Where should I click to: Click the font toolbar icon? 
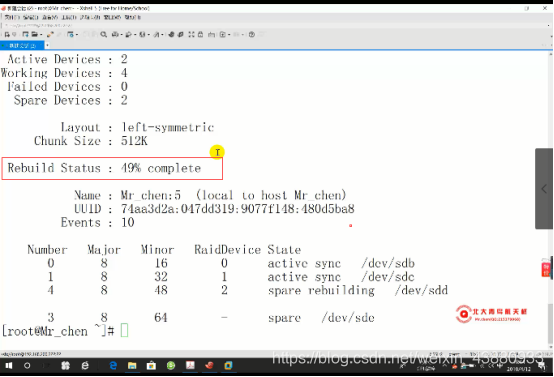[x=156, y=34]
